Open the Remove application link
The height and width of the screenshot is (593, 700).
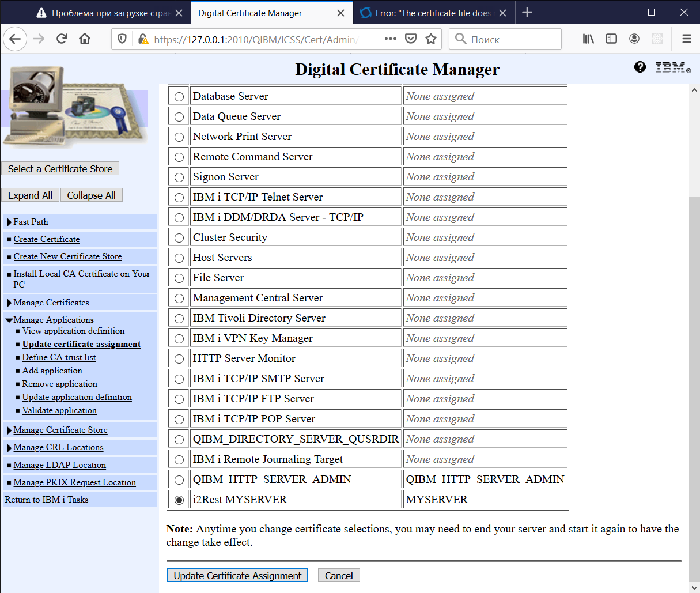(59, 384)
